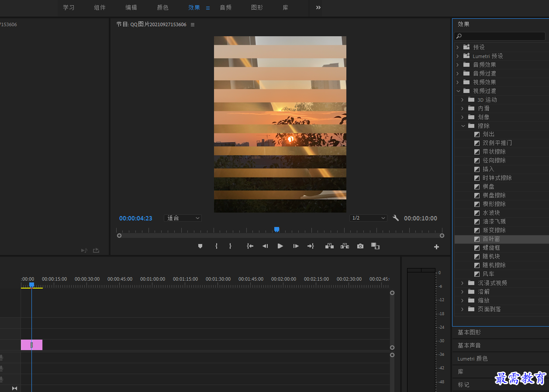The height and width of the screenshot is (392, 549).
Task: Click the blue program monitor playhead
Action: pyautogui.click(x=276, y=229)
